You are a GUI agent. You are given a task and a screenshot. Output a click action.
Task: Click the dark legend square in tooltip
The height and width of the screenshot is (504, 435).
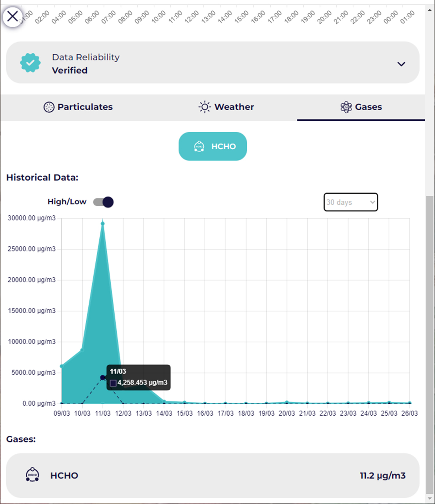pos(113,383)
